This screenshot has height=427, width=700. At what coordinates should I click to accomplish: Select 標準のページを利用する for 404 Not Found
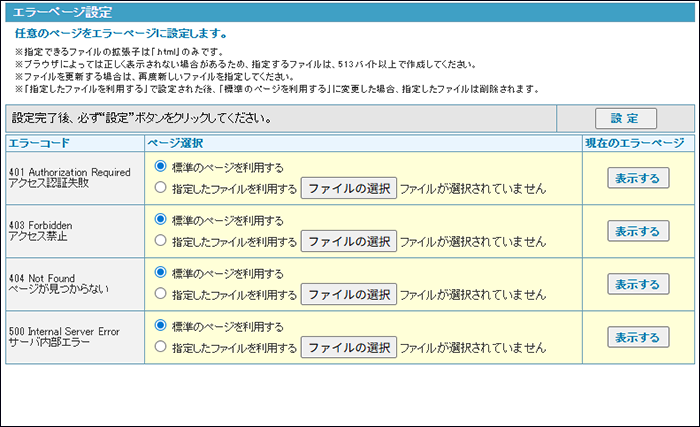point(161,273)
